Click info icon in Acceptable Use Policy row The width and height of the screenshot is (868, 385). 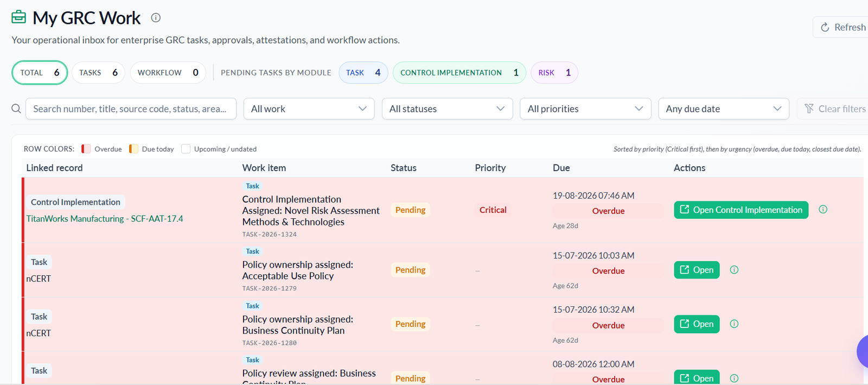click(734, 270)
